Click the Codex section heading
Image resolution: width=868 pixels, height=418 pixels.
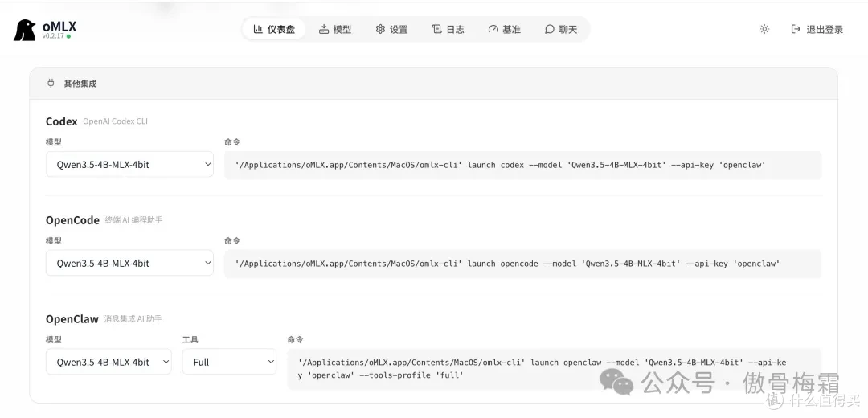61,121
